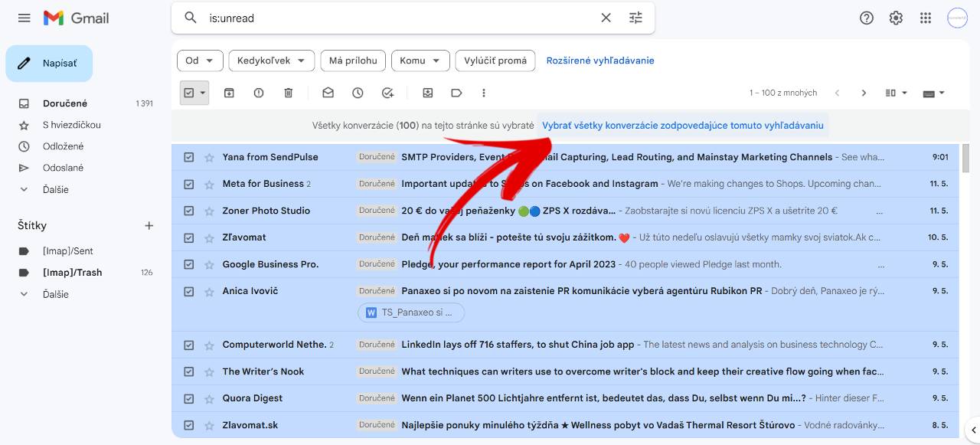Image resolution: width=980 pixels, height=445 pixels.
Task: Open Labels icon in toolbar
Action: 456,93
